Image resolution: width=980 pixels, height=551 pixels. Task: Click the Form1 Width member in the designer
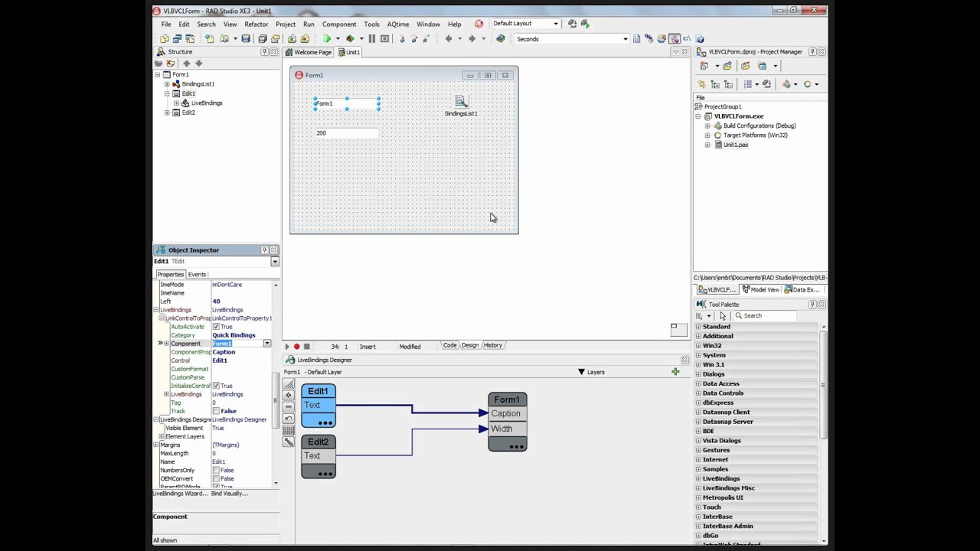(x=508, y=429)
